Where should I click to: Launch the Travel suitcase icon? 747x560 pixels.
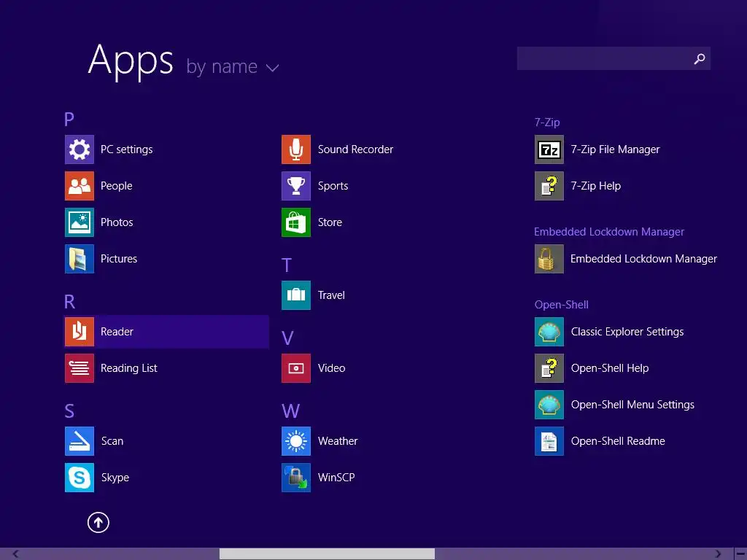coord(296,295)
